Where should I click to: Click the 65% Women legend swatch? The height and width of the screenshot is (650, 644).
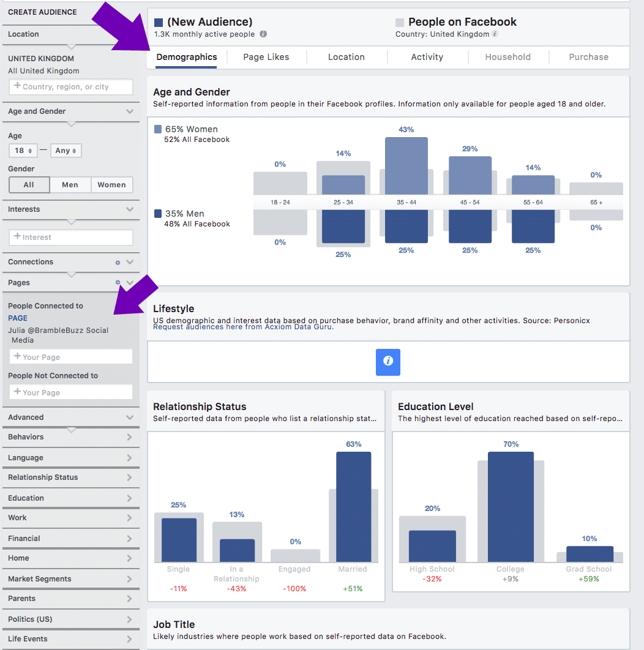click(158, 129)
